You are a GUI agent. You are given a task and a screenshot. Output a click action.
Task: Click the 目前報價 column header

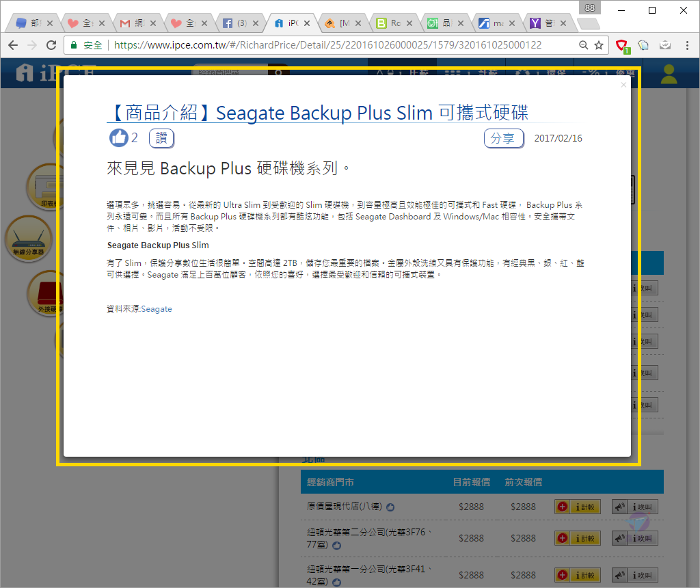point(472,482)
